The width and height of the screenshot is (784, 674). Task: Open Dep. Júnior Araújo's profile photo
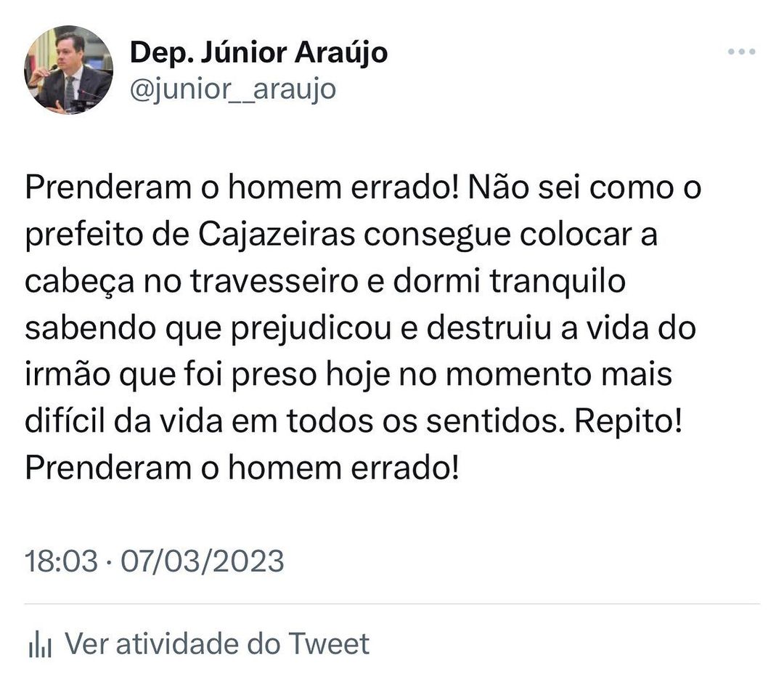(x=68, y=70)
